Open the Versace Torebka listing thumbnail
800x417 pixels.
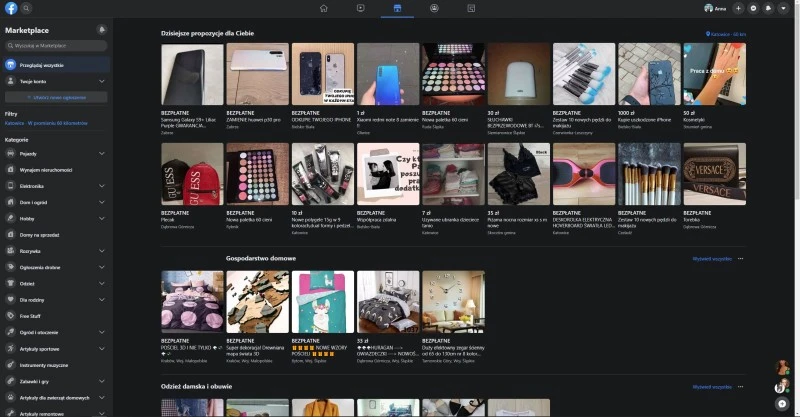coord(714,174)
